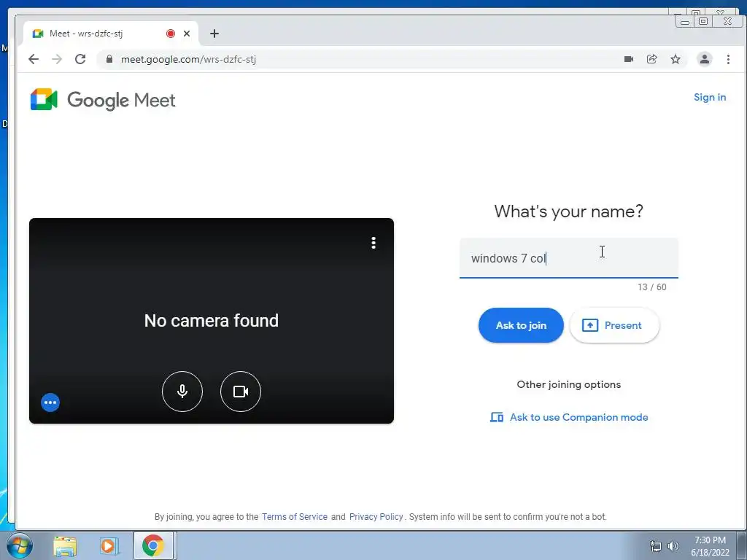Open the Windows Start menu

[19, 545]
